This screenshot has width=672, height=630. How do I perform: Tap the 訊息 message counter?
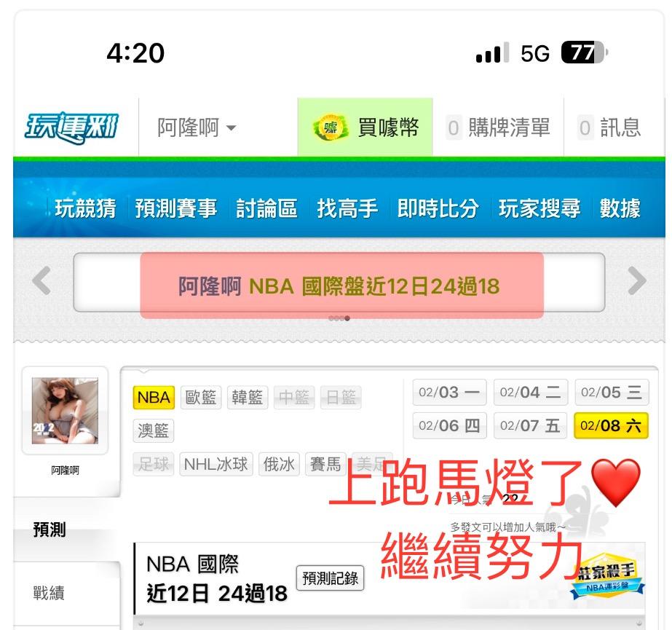coord(585,127)
